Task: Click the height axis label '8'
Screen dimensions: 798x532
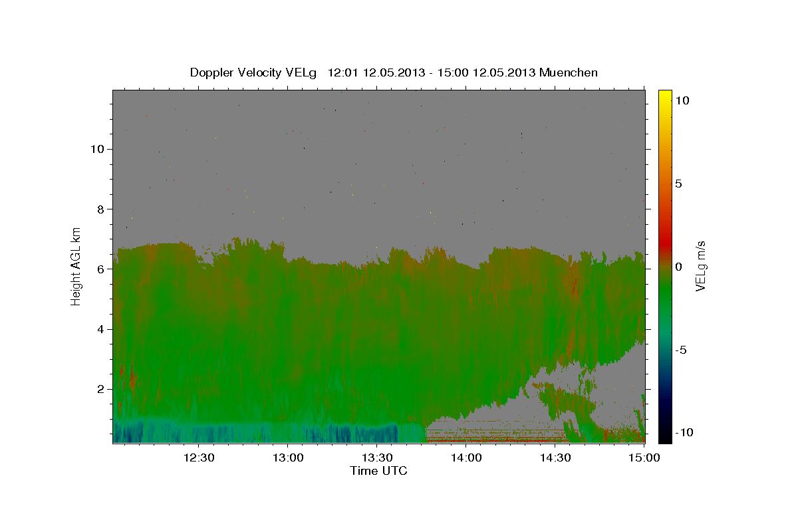Action: click(99, 209)
